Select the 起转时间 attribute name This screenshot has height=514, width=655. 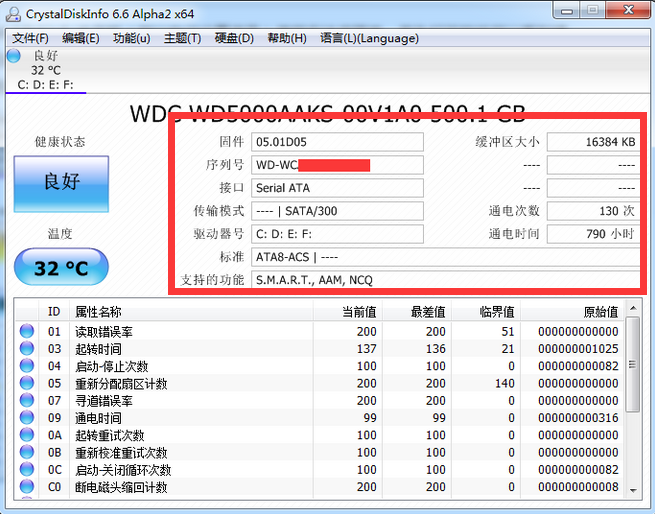point(98,349)
